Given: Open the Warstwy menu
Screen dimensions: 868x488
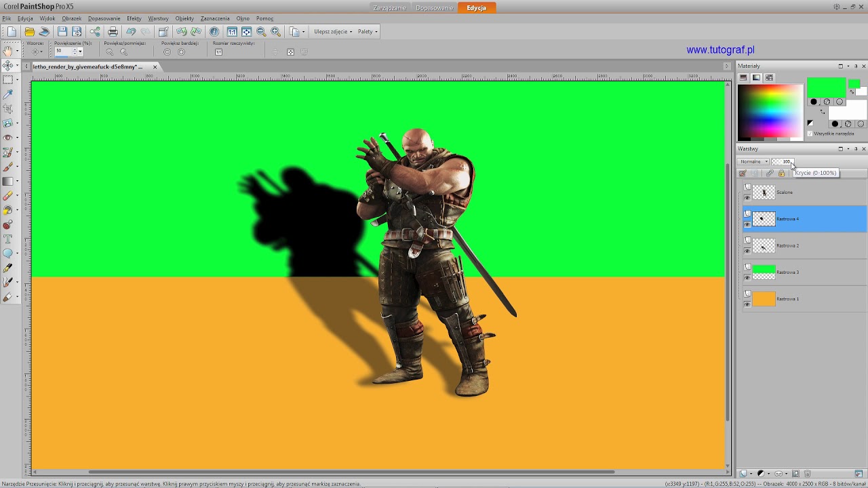Looking at the screenshot, I should tap(159, 18).
